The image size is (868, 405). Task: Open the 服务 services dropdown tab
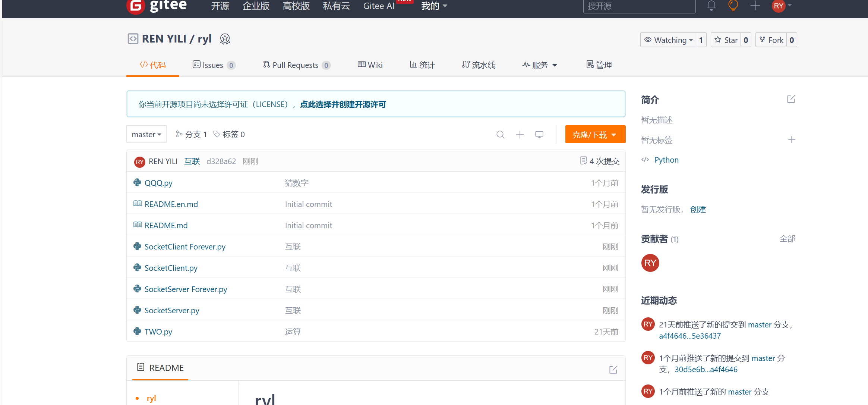540,65
